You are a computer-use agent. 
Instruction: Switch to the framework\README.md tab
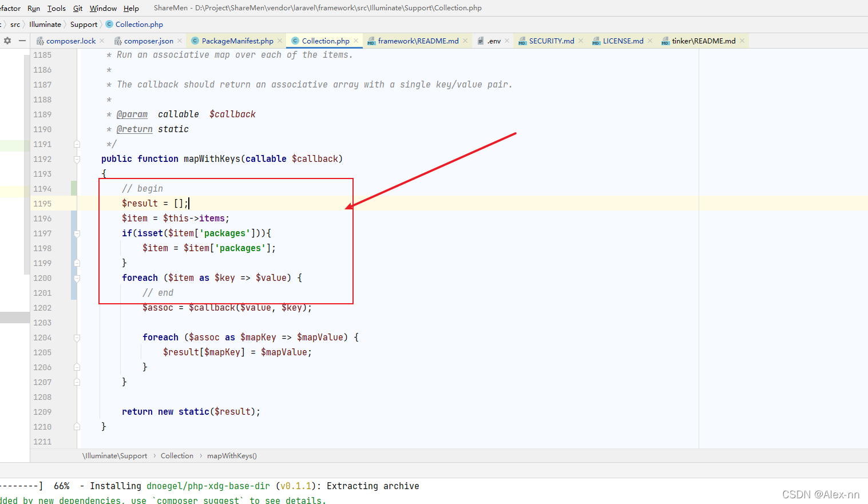click(x=418, y=41)
